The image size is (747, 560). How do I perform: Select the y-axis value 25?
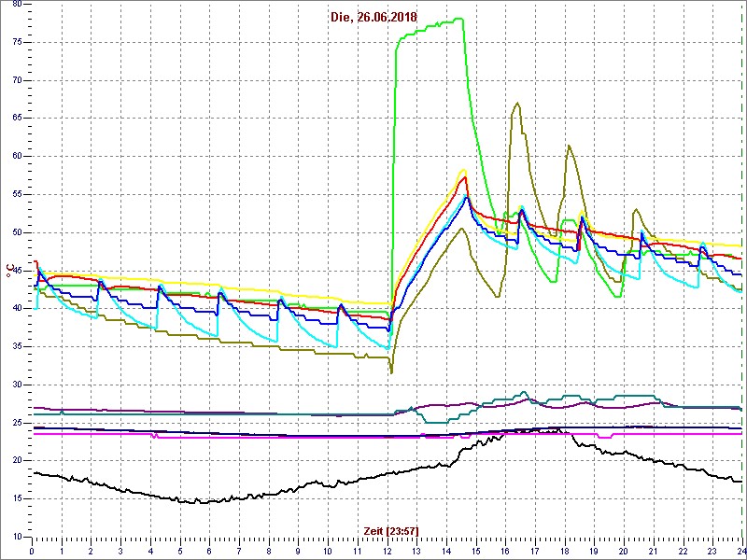[16, 423]
